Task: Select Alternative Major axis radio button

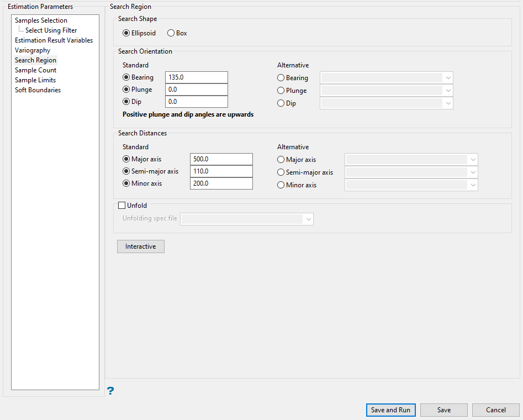Action: [x=281, y=160]
